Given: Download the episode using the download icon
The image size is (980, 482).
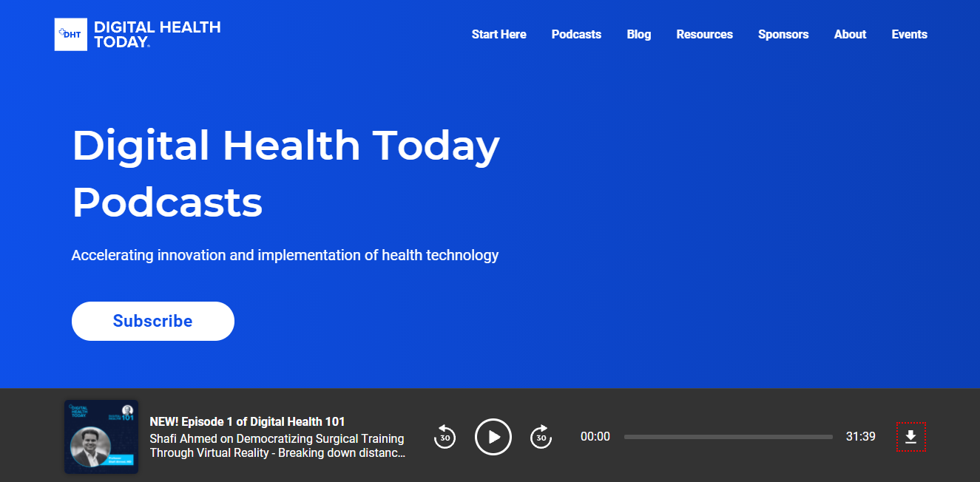Looking at the screenshot, I should (911, 437).
